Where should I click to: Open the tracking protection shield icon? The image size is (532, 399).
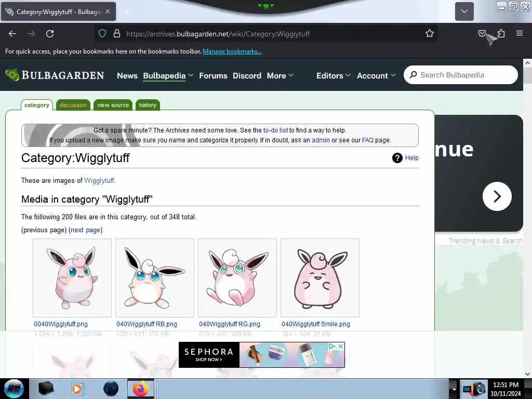[x=102, y=34]
